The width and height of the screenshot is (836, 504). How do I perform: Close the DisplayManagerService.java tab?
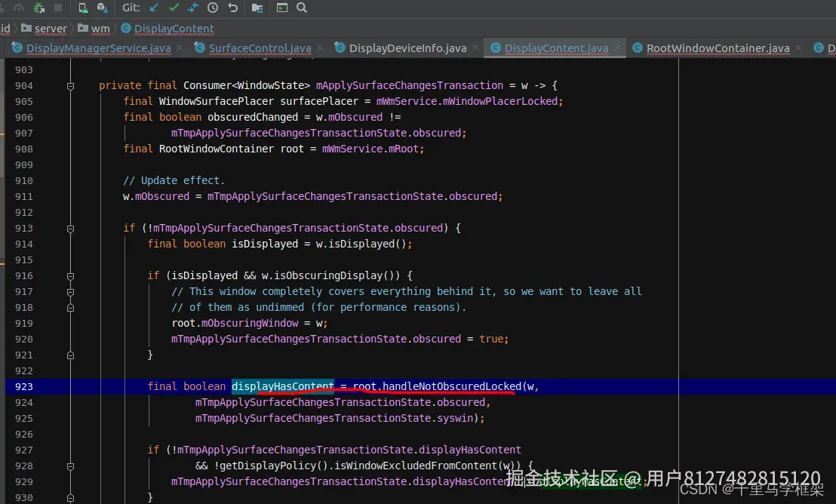click(180, 48)
